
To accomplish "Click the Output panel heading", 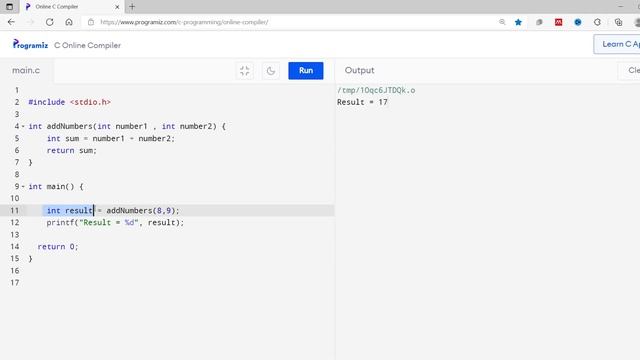I will coord(359,70).
